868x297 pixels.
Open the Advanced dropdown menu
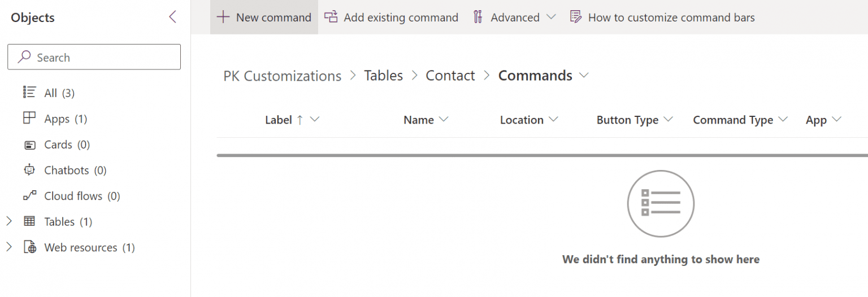pyautogui.click(x=551, y=18)
